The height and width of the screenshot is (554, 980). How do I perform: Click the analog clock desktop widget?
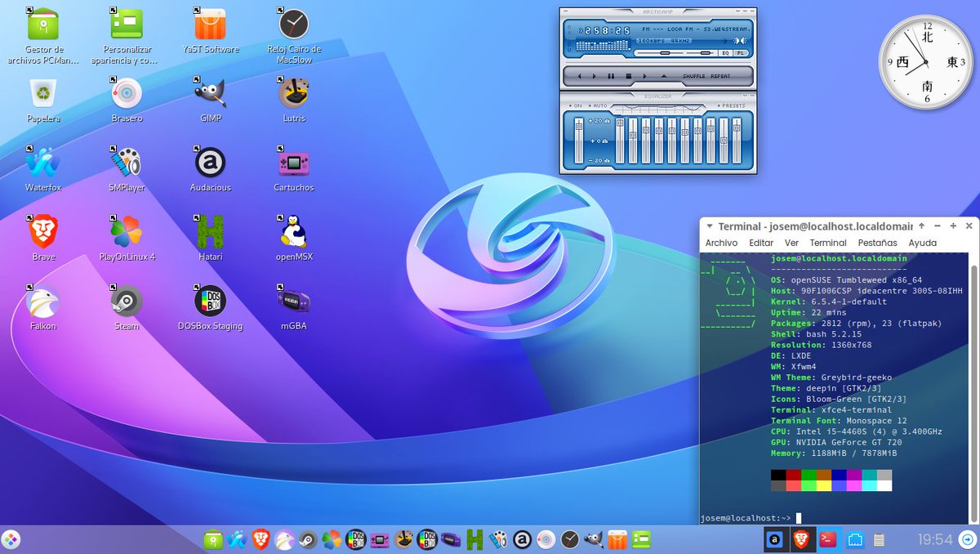927,63
